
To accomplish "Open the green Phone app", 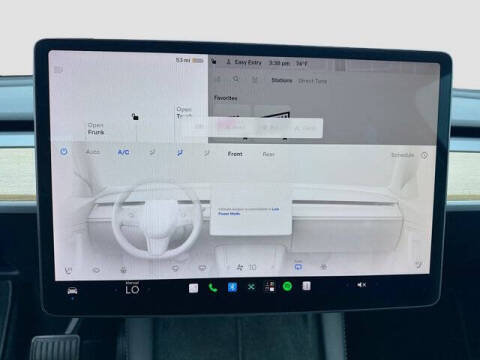I will [x=213, y=287].
